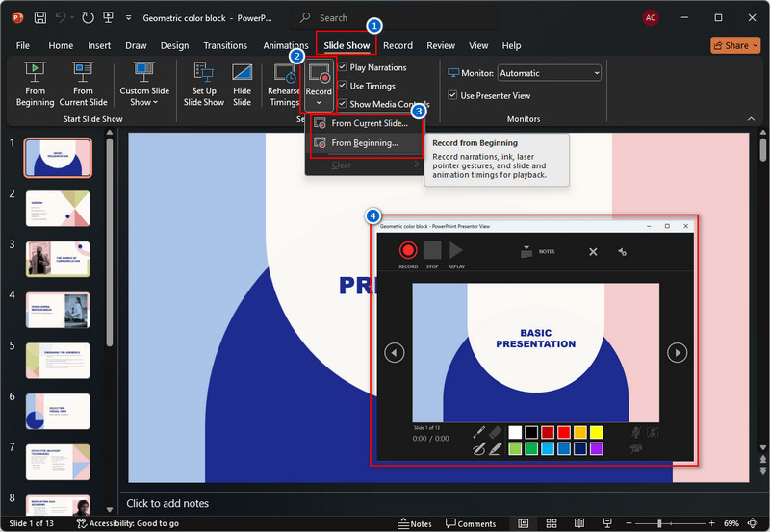Click the Stop button in Presenter View
The height and width of the screenshot is (532, 770).
coord(432,250)
